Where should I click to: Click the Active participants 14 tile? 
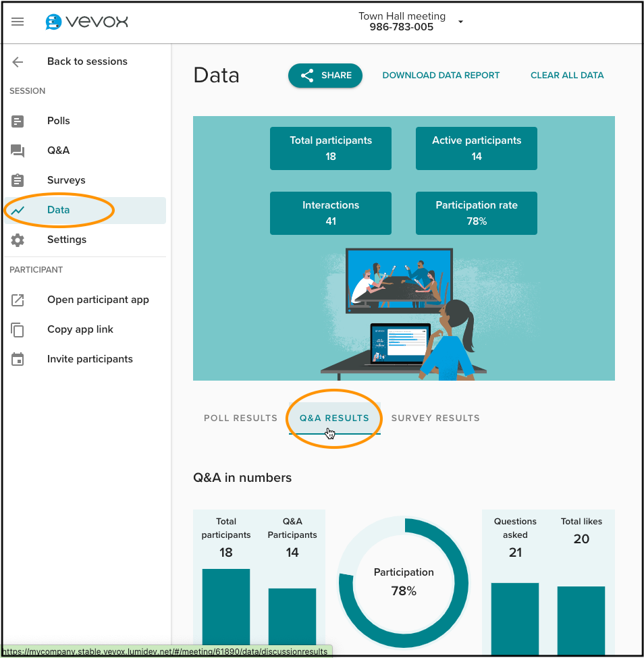(477, 148)
